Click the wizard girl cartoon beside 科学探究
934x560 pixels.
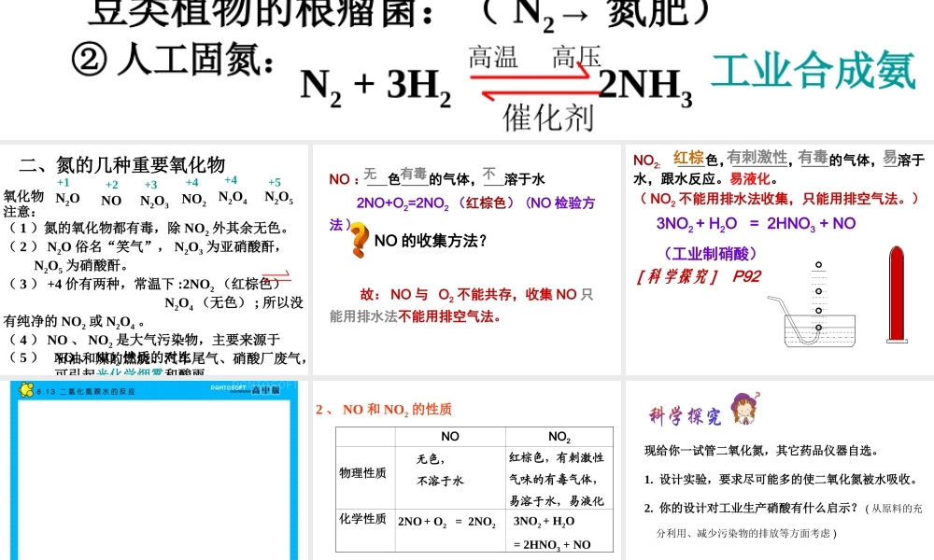click(744, 408)
